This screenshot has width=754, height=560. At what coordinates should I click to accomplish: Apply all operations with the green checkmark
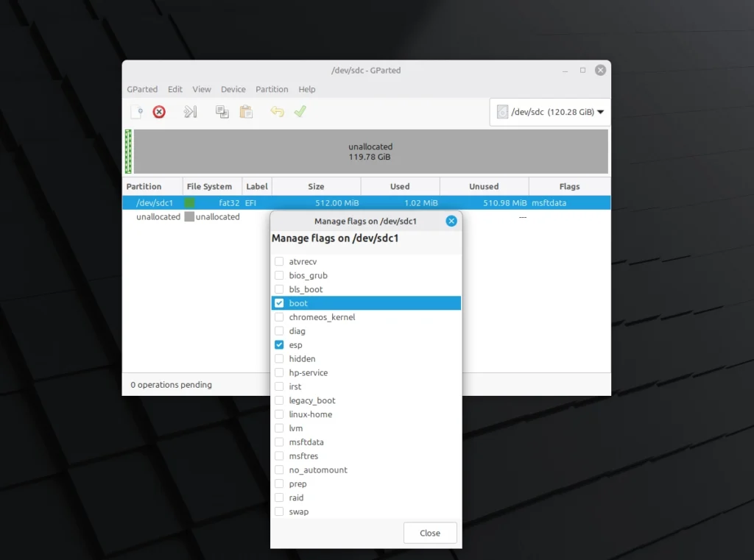299,111
